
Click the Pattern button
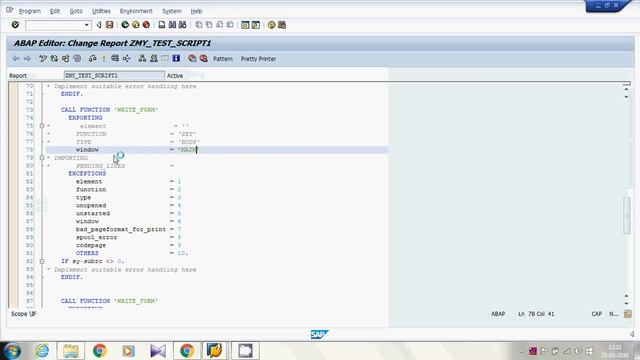coord(223,59)
